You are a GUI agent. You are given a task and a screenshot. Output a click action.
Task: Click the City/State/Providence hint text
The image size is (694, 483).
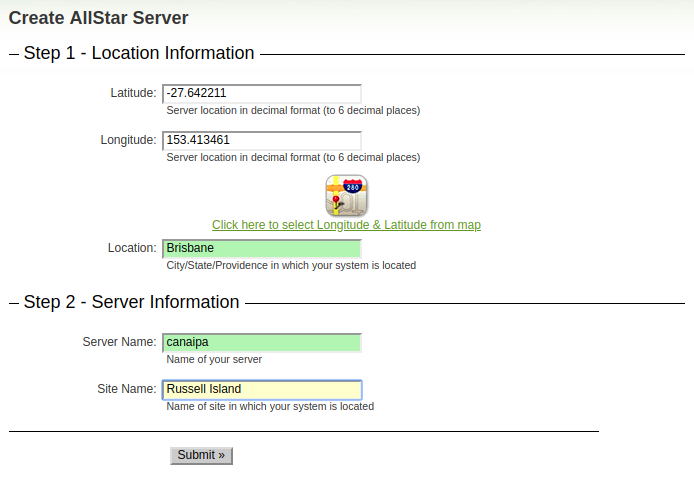pyautogui.click(x=291, y=265)
